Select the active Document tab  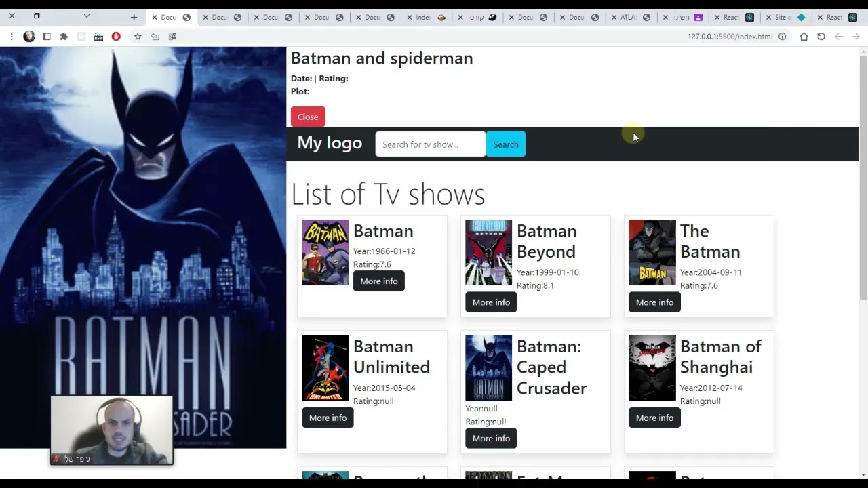pos(172,18)
